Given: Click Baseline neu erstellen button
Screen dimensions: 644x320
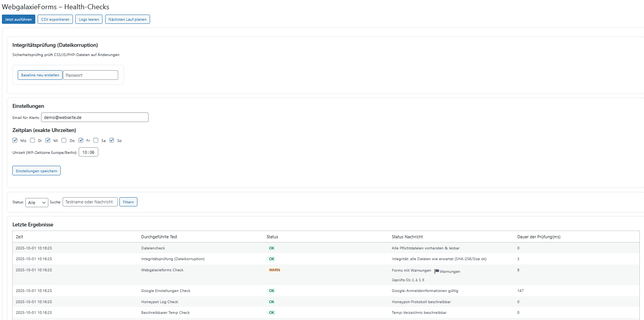Looking at the screenshot, I should pyautogui.click(x=40, y=75).
